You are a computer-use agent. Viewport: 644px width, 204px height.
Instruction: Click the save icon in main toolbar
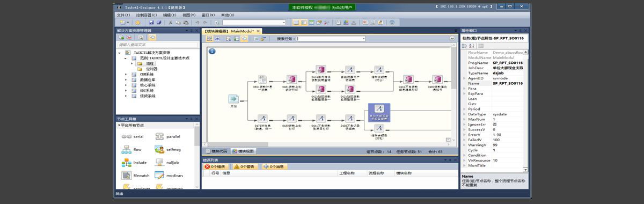[151, 23]
